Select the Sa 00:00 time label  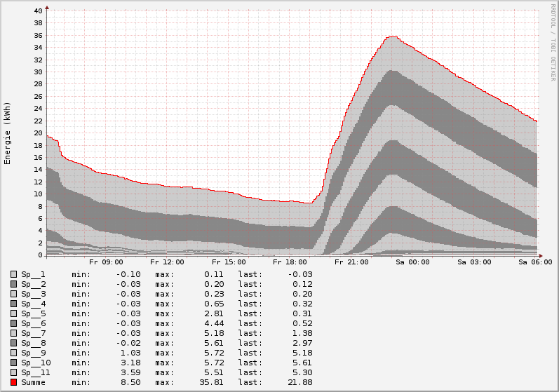click(x=413, y=262)
